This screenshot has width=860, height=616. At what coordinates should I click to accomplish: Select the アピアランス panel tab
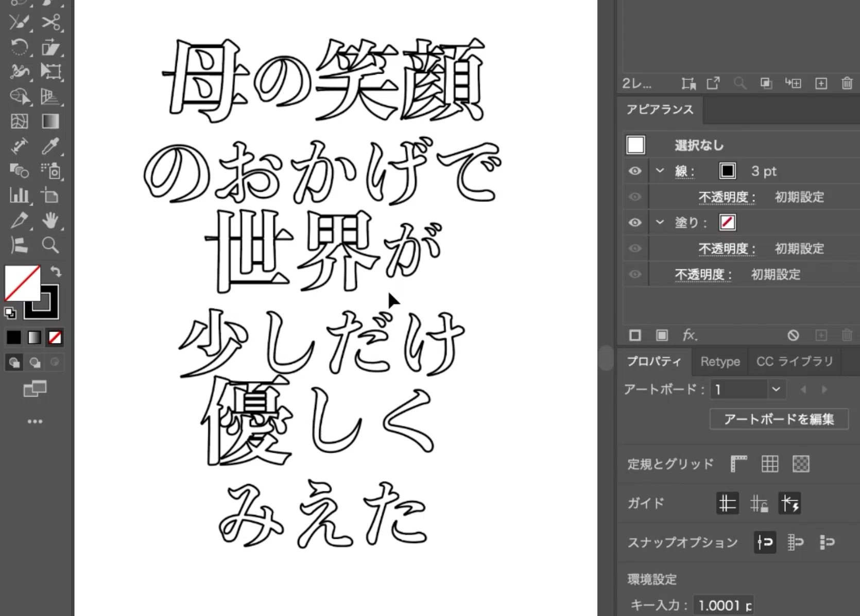coord(660,109)
